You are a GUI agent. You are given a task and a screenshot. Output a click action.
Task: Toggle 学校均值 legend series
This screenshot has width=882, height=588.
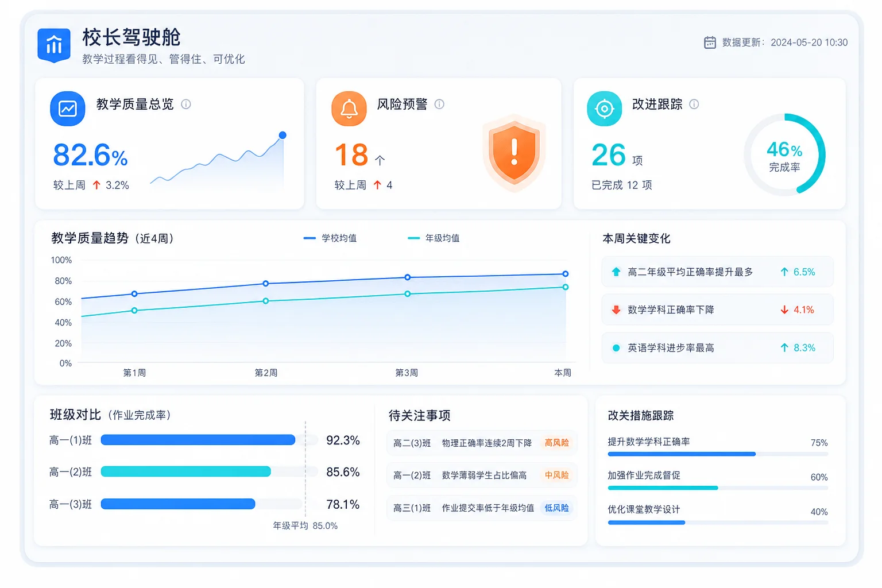tap(330, 238)
